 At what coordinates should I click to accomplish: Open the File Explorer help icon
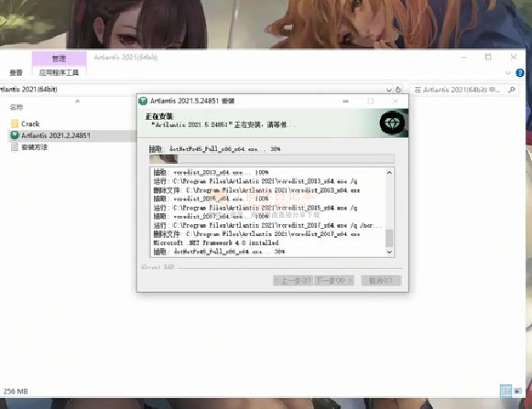pyautogui.click(x=519, y=73)
